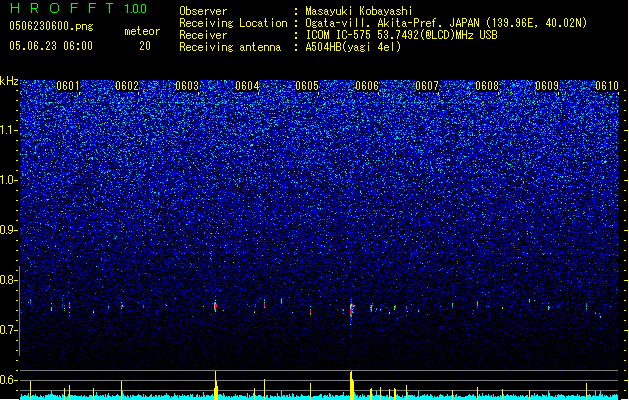This screenshot has width=629, height=400.
Task: Click the 1.0 frequency axis label
Action: tap(9, 180)
